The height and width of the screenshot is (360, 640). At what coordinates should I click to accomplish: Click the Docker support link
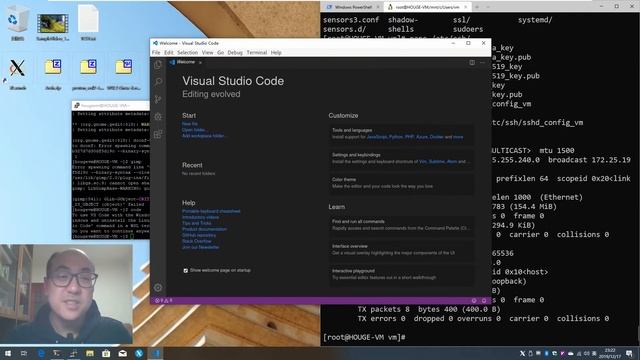pos(437,137)
